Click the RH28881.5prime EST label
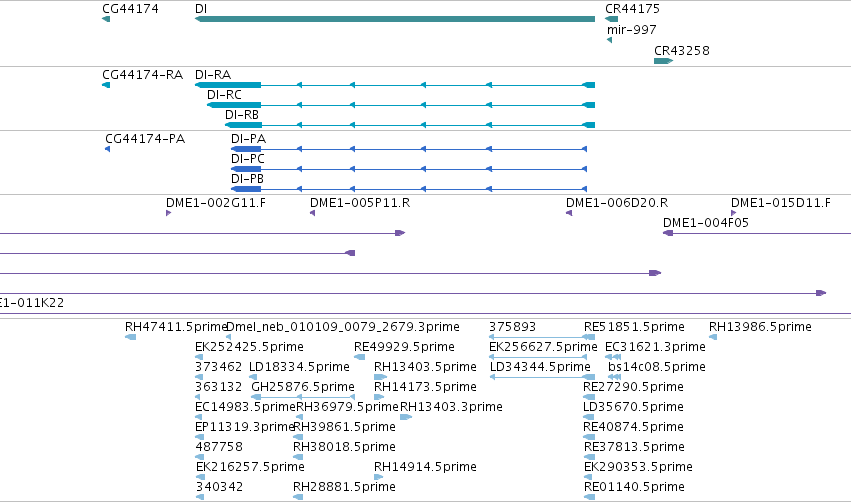 [344, 487]
